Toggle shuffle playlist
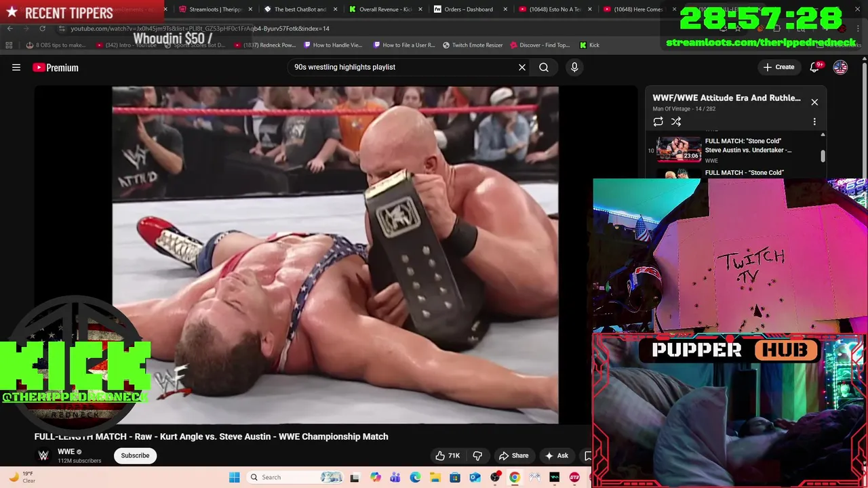Image resolution: width=868 pixels, height=488 pixels. click(676, 122)
